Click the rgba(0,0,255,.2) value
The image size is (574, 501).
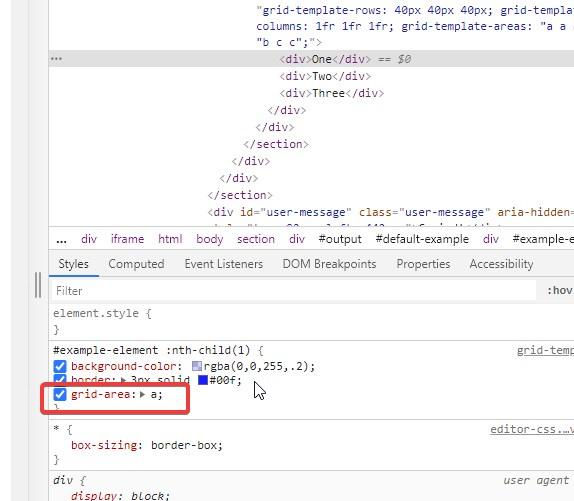256,366
